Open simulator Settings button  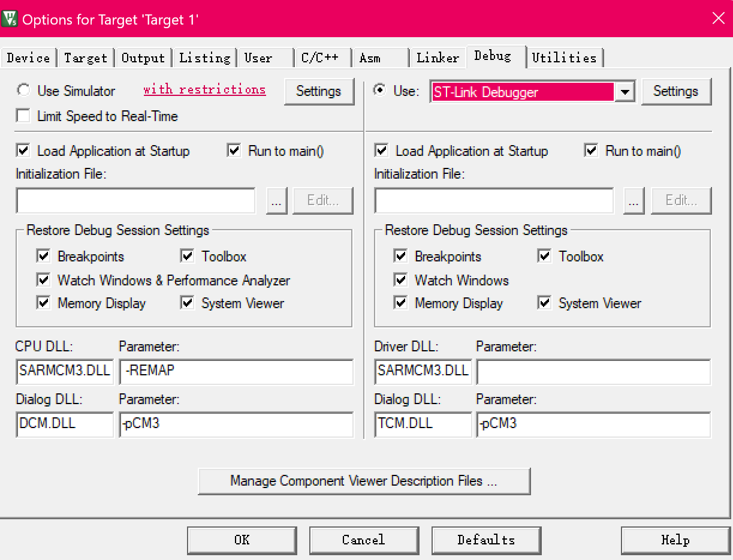tap(319, 91)
